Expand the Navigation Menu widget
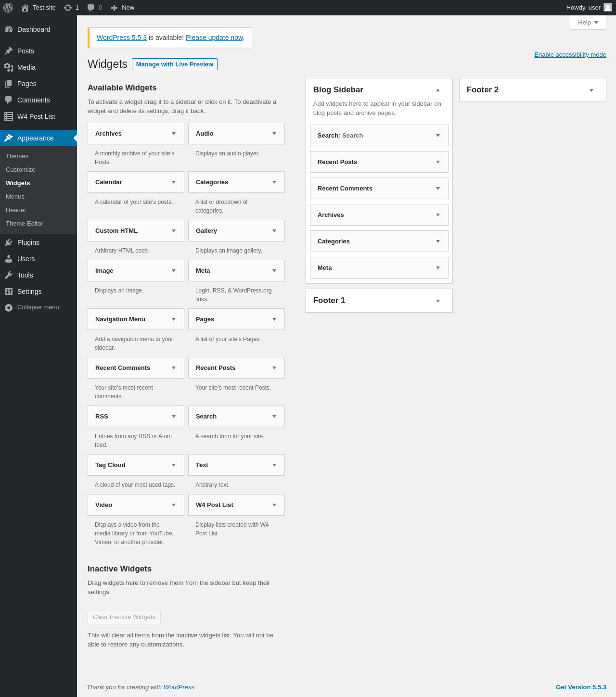This screenshot has height=697, width=616. click(x=174, y=319)
